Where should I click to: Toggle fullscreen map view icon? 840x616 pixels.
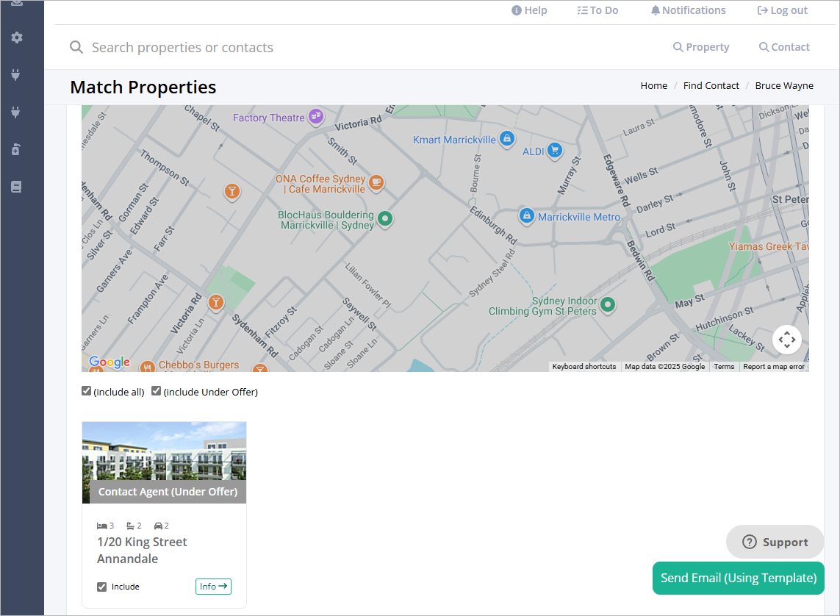click(786, 340)
